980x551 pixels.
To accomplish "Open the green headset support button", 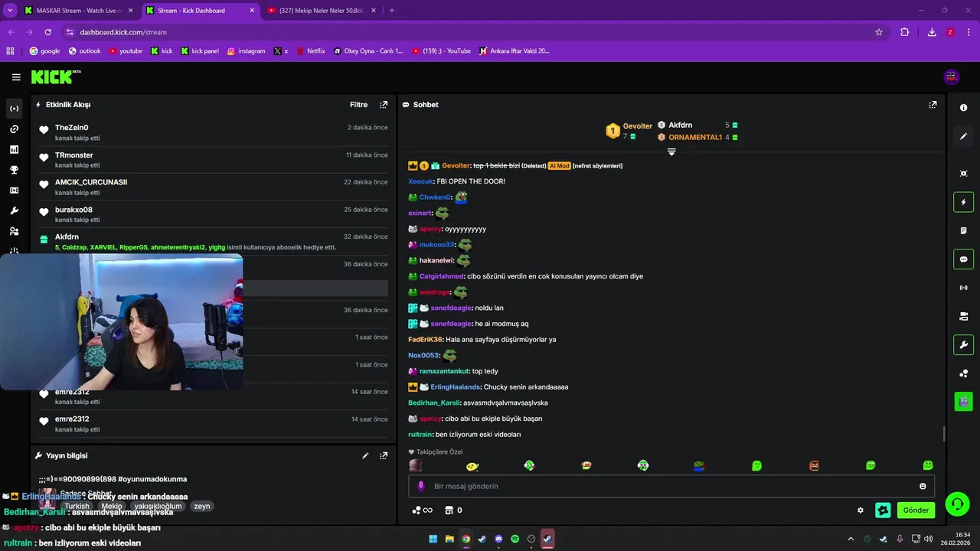I will point(956,504).
